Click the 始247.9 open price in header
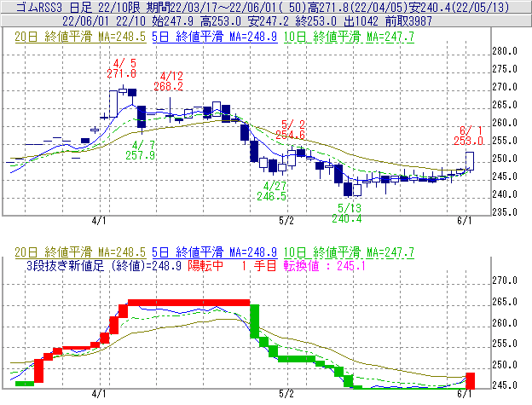 [x=173, y=21]
